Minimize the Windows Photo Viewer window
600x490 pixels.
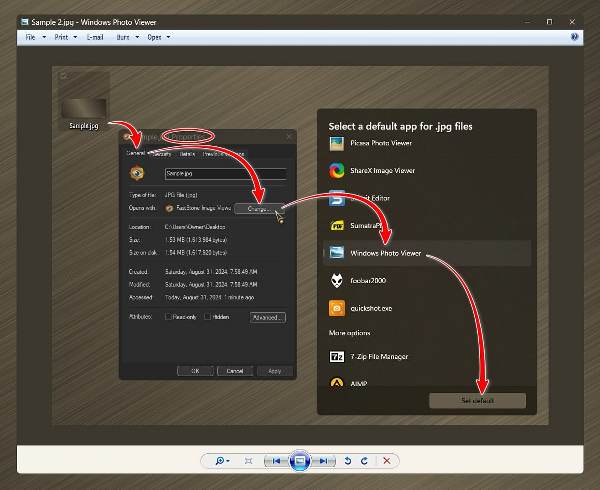527,22
